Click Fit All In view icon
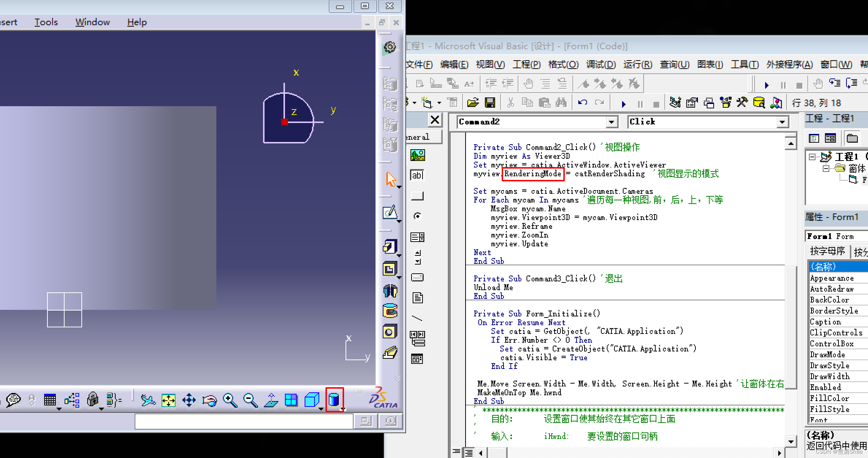The height and width of the screenshot is (458, 868). point(169,400)
